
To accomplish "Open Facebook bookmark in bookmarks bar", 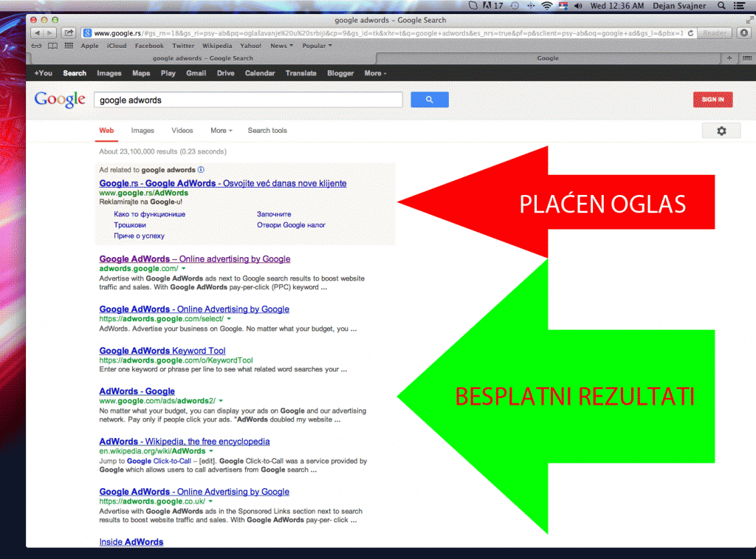I will coord(149,46).
